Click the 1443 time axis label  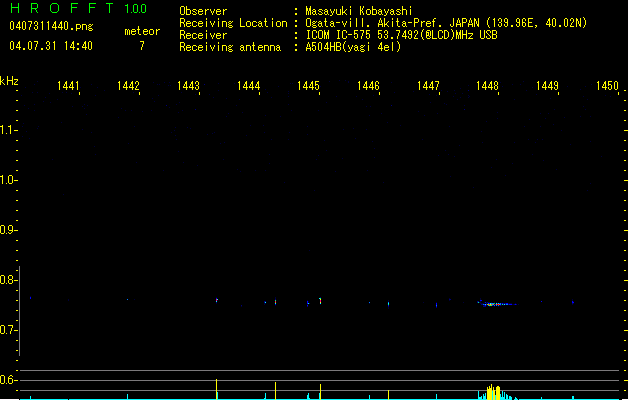click(x=188, y=86)
